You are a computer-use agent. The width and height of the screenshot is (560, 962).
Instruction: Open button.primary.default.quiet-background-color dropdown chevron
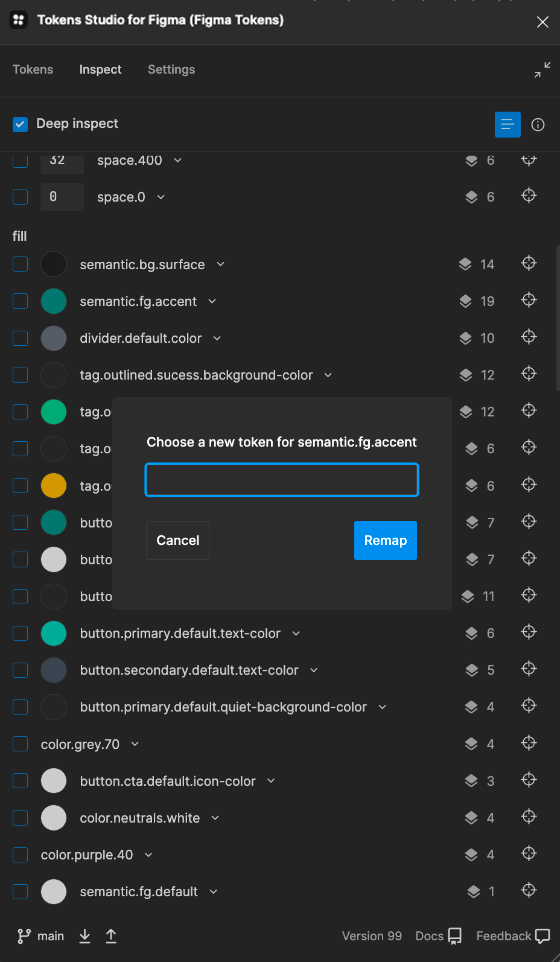tap(382, 707)
